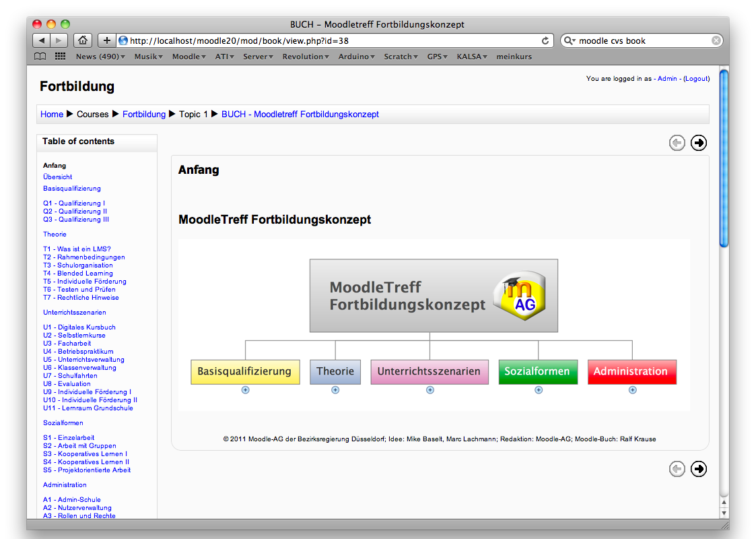Open A1 - Admin-Schule chapter

pos(72,499)
